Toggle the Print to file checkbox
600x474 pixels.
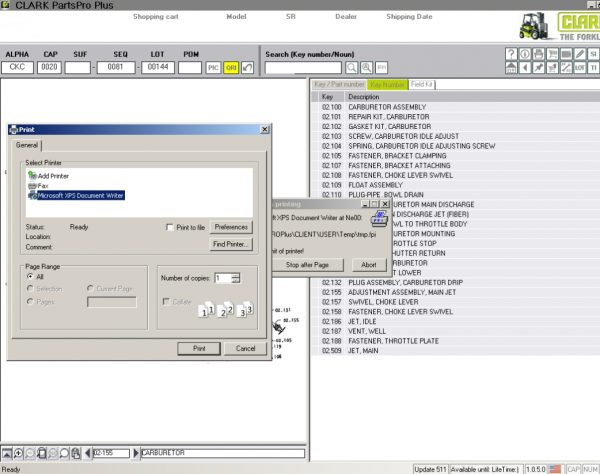pyautogui.click(x=170, y=227)
